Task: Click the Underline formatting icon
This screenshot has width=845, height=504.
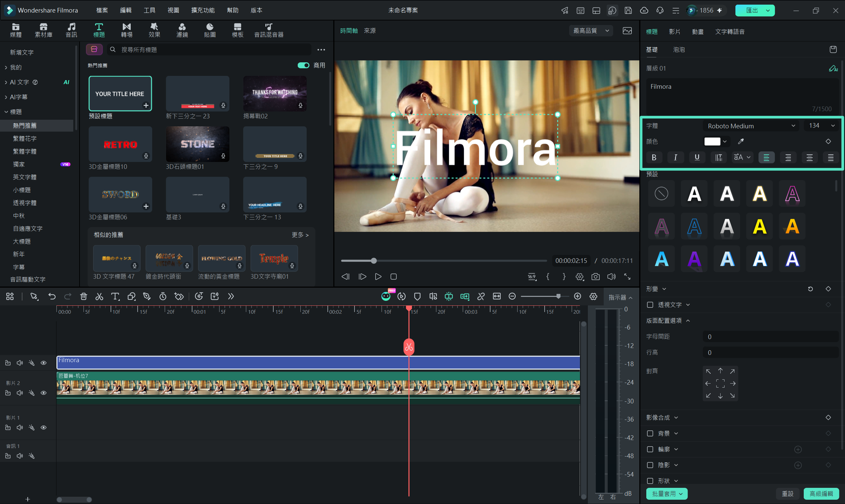Action: 697,157
